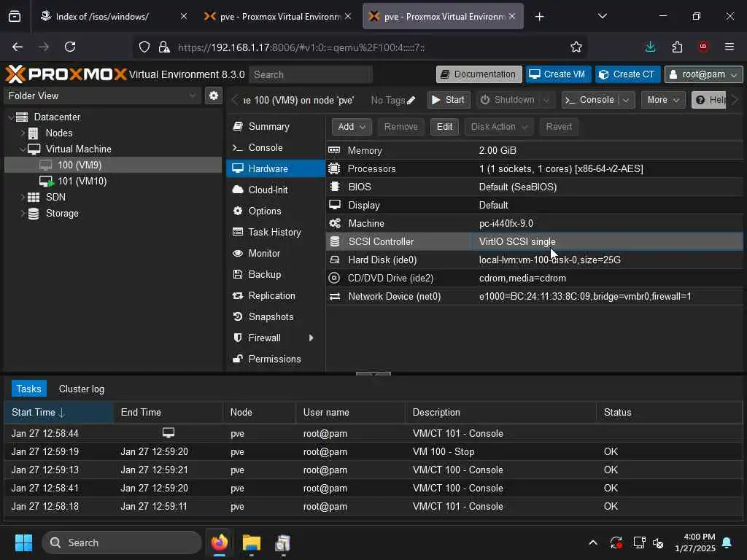Open the Options section
The height and width of the screenshot is (560, 747).
click(275, 211)
